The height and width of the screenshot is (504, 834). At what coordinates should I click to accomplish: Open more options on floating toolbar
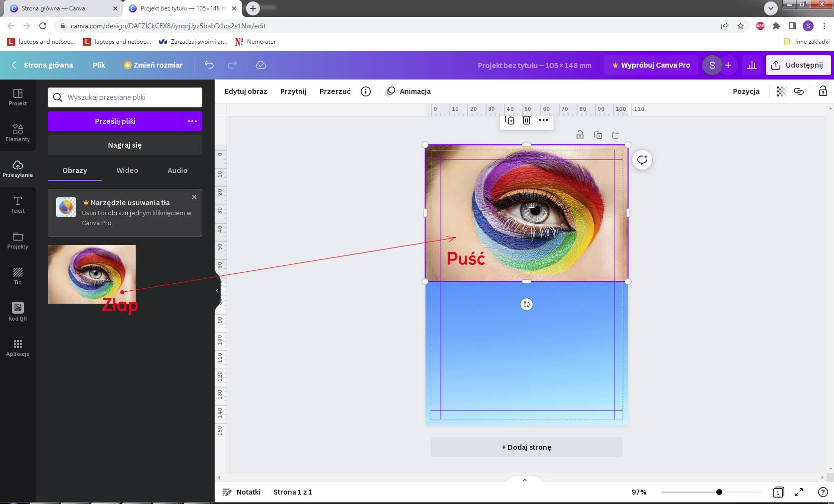pos(544,120)
